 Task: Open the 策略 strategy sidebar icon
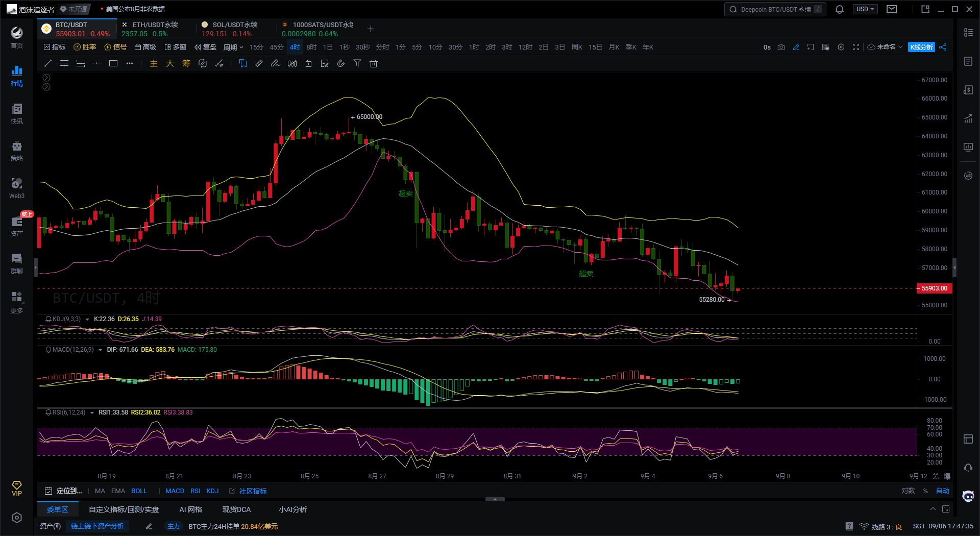tap(17, 151)
